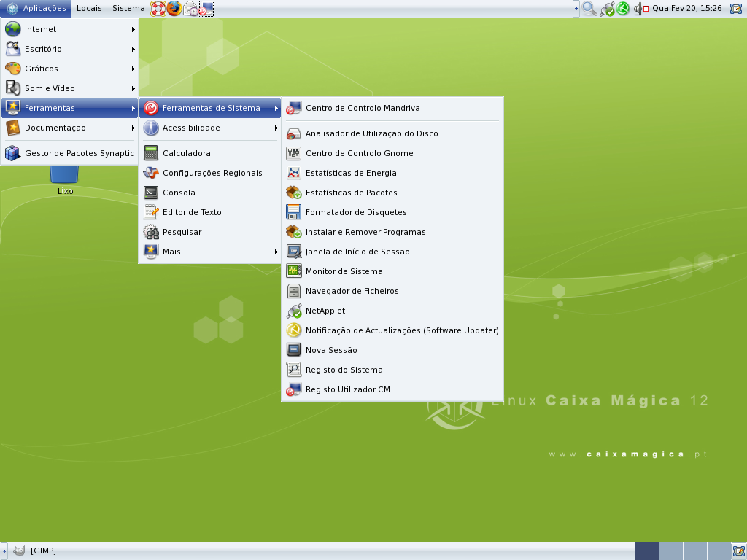
Task: Open Estatísticas de Pacotes
Action: click(x=392, y=192)
